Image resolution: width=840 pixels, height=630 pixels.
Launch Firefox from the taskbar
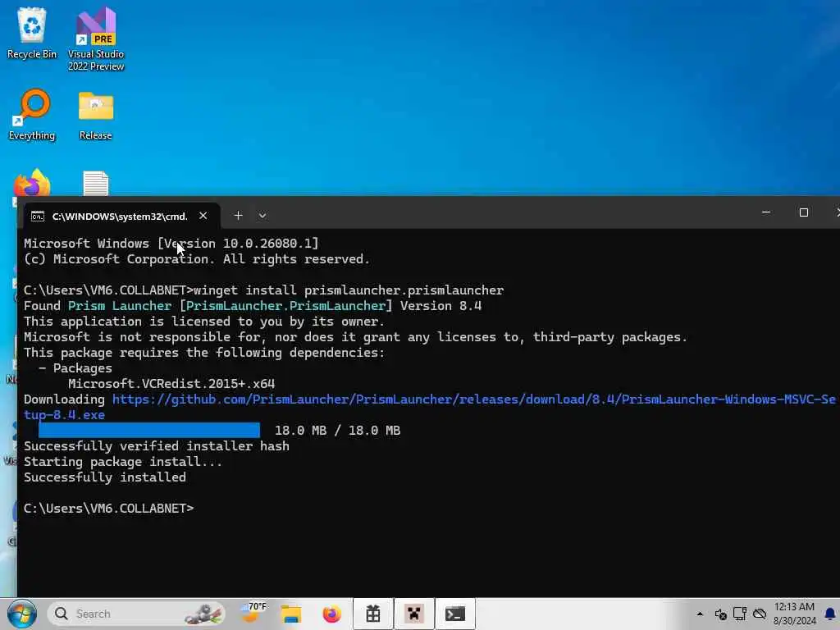(332, 614)
